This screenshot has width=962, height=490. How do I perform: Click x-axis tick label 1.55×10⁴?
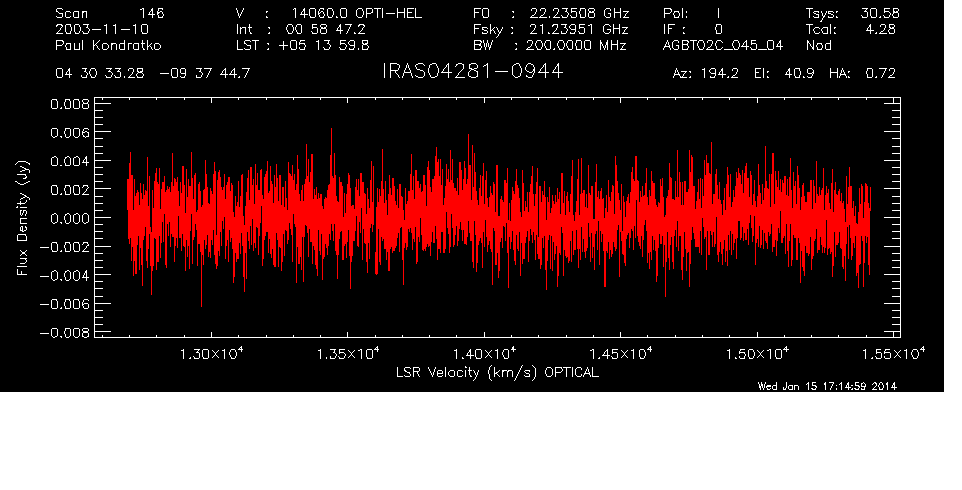(893, 354)
